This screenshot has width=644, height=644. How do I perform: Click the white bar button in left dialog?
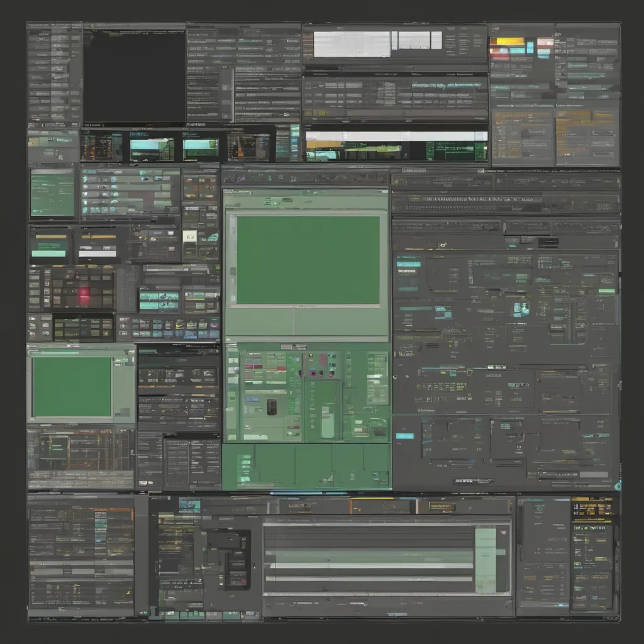pos(98,253)
